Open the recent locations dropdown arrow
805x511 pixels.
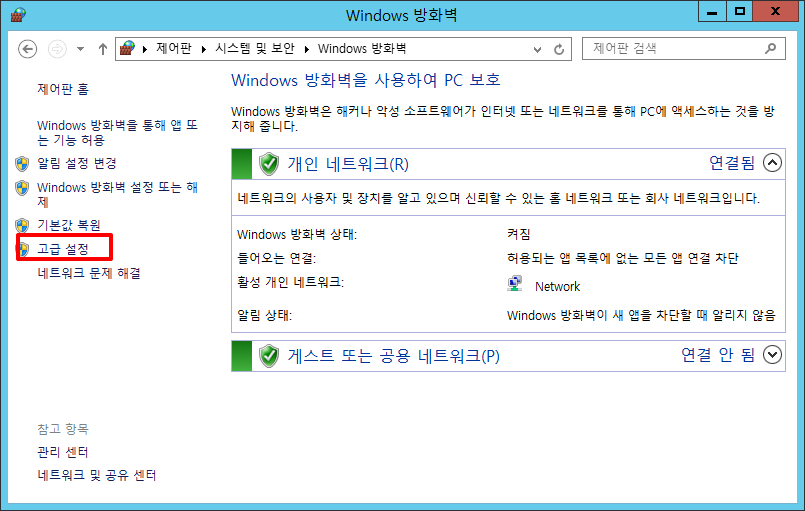tap(81, 49)
